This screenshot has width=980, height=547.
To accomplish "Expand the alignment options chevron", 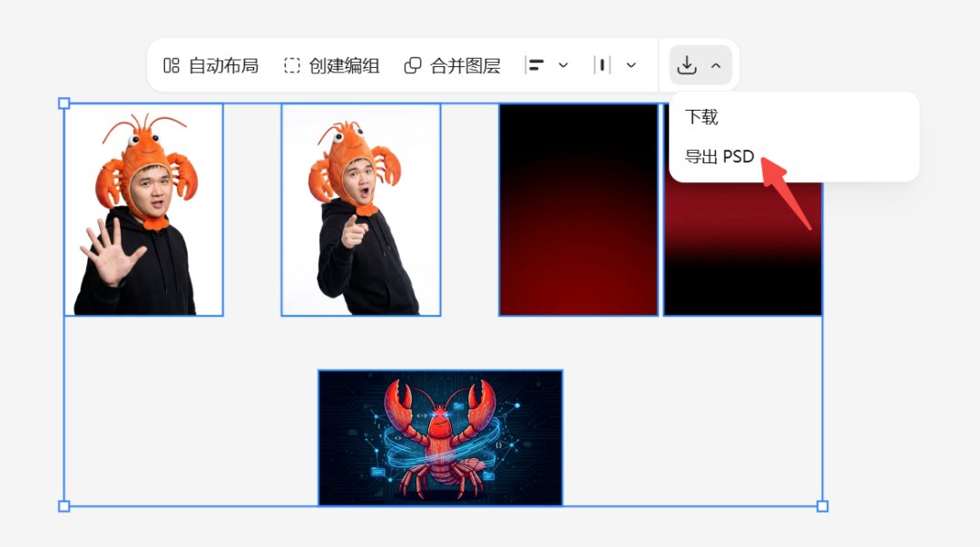I will 563,65.
